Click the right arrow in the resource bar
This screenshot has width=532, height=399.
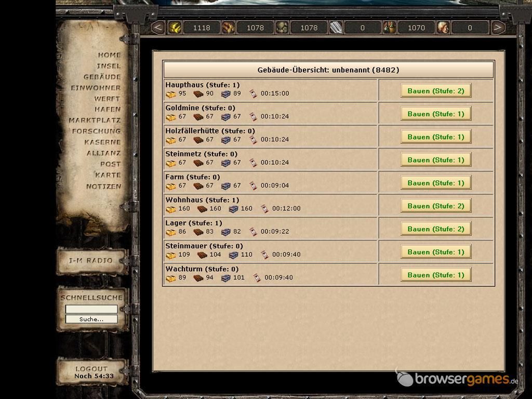coord(498,28)
